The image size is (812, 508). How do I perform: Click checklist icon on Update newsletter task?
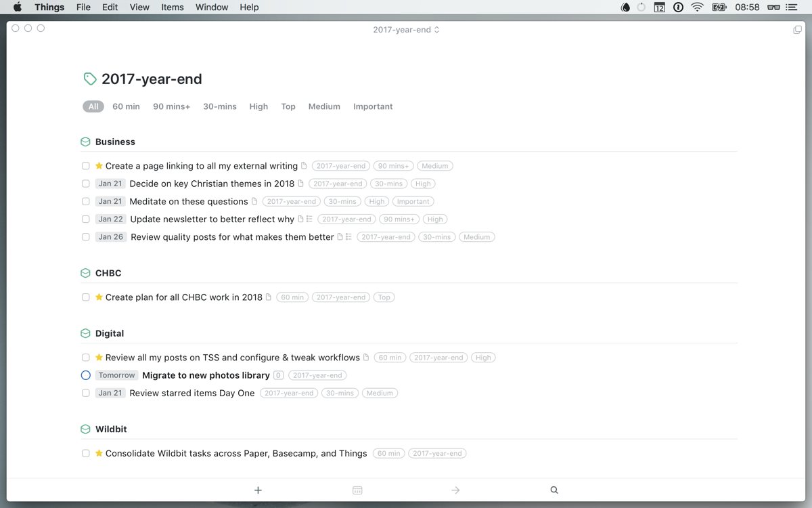(x=309, y=219)
